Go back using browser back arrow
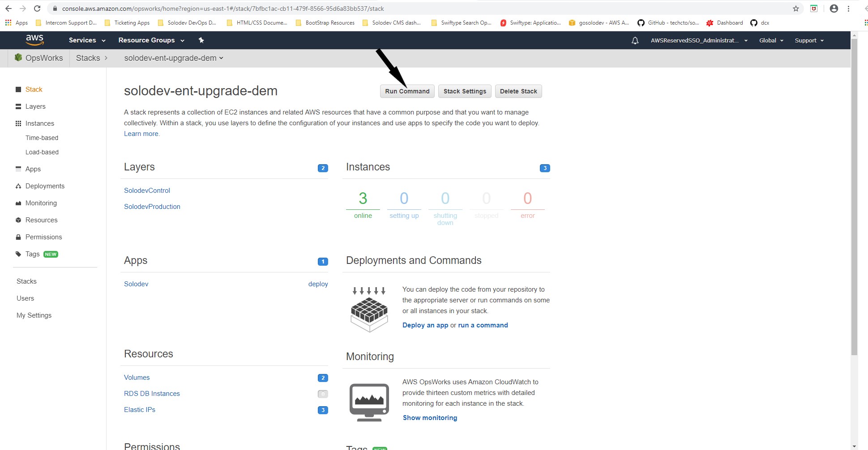868x450 pixels. pyautogui.click(x=9, y=8)
